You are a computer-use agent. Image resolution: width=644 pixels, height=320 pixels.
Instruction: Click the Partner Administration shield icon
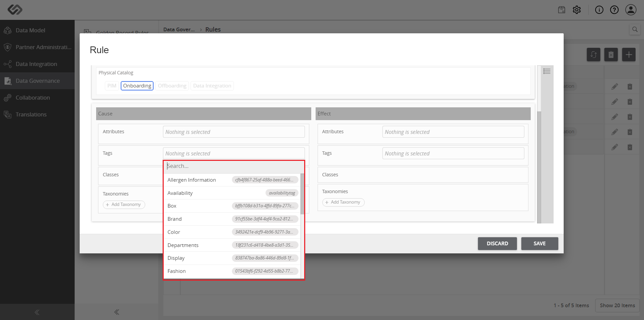tap(8, 47)
